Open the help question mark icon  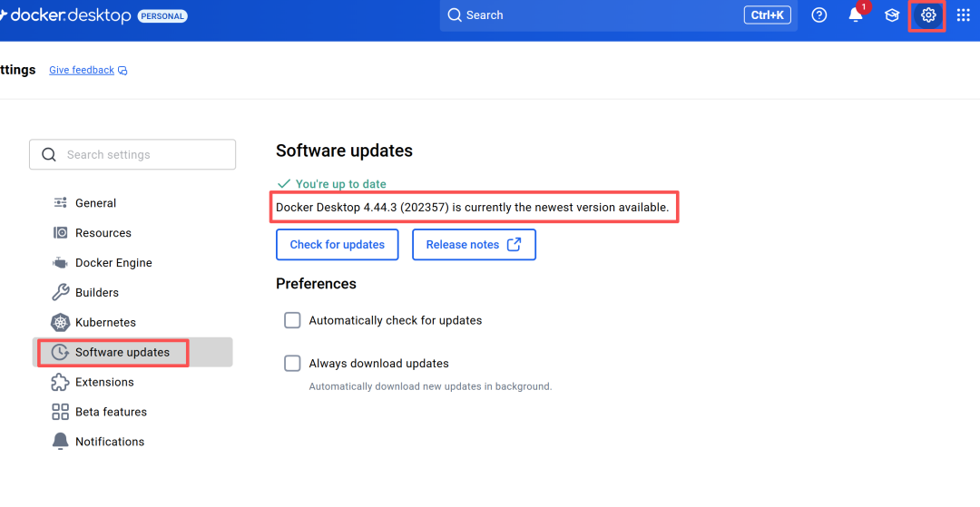(818, 15)
